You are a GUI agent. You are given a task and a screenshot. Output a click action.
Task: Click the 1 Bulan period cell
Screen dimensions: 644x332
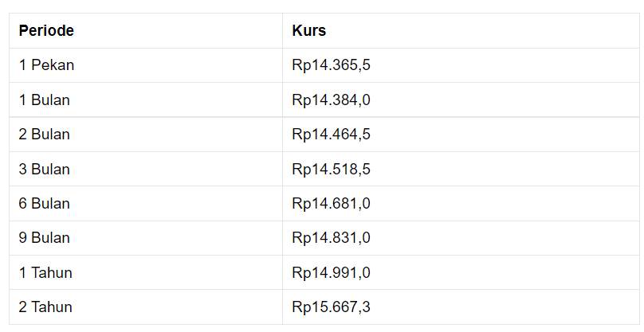pyautogui.click(x=146, y=100)
